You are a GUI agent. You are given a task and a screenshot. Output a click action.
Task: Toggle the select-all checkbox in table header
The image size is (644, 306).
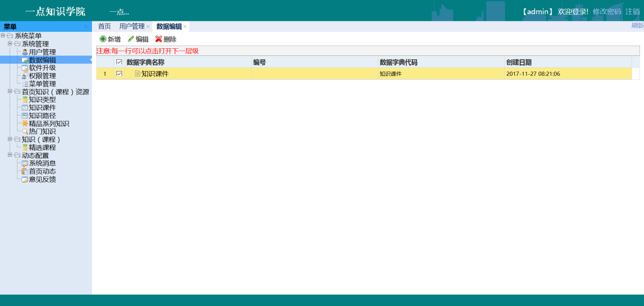(119, 62)
